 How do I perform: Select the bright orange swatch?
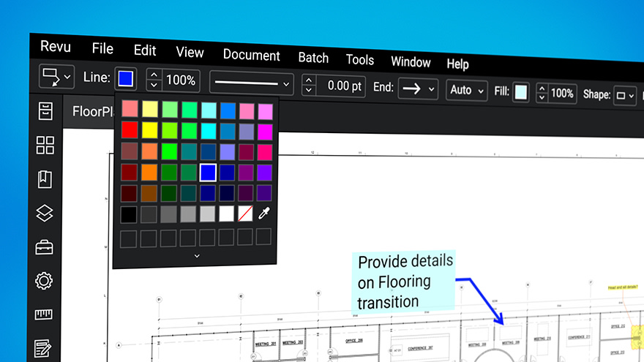149,173
